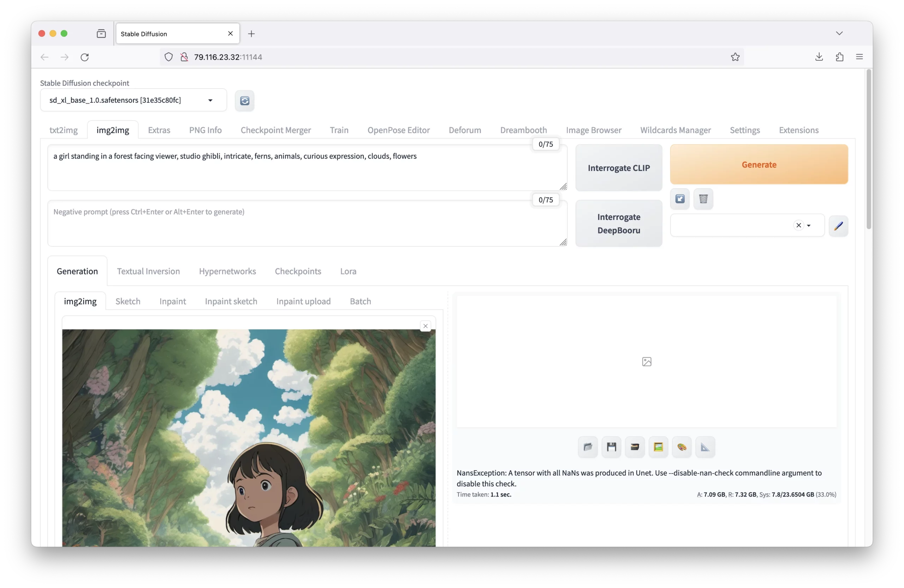Switch to the Inpaint tab

(x=172, y=301)
